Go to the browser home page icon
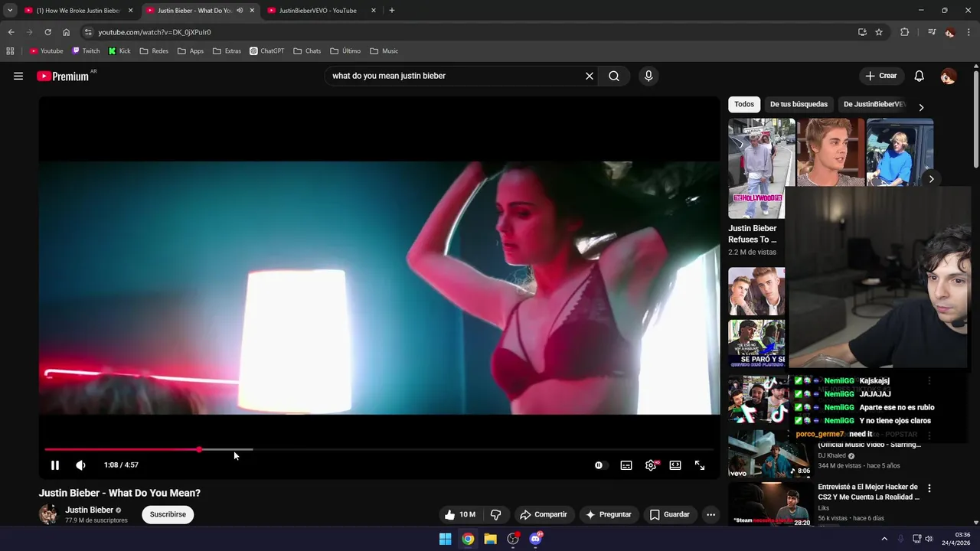 [x=66, y=32]
